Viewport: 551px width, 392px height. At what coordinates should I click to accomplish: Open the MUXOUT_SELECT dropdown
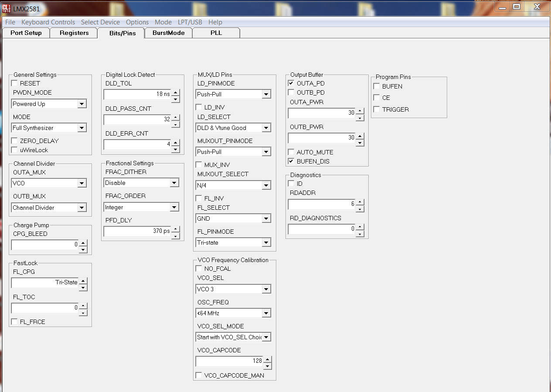[x=266, y=185]
